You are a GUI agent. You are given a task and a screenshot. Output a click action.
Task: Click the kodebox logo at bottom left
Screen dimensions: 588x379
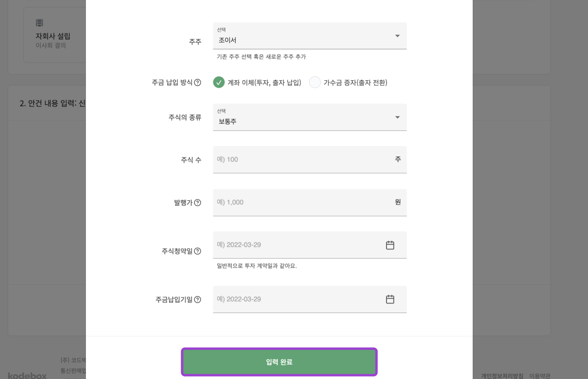point(27,375)
